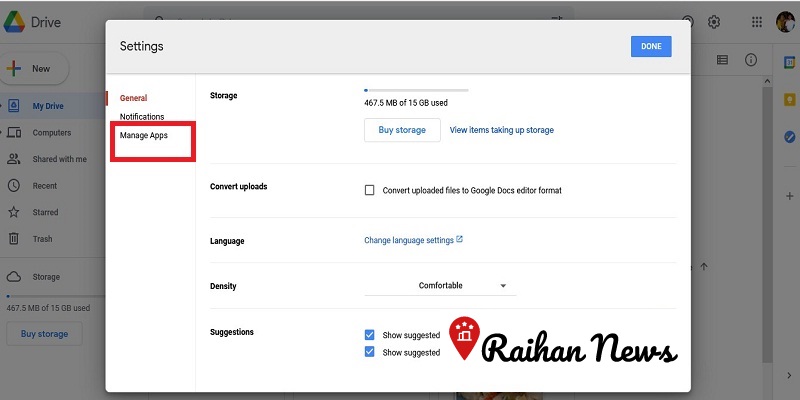The height and width of the screenshot is (400, 800).
Task: Switch to Notifications settings tab
Action: pyautogui.click(x=142, y=117)
